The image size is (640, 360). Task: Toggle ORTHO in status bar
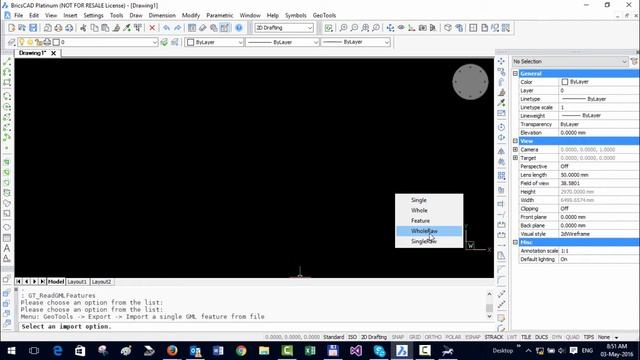[x=433, y=337]
